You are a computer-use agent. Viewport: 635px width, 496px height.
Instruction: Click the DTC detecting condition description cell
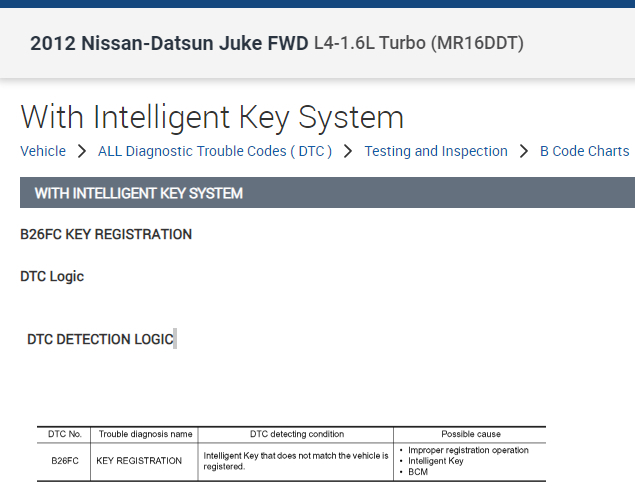coord(296,461)
